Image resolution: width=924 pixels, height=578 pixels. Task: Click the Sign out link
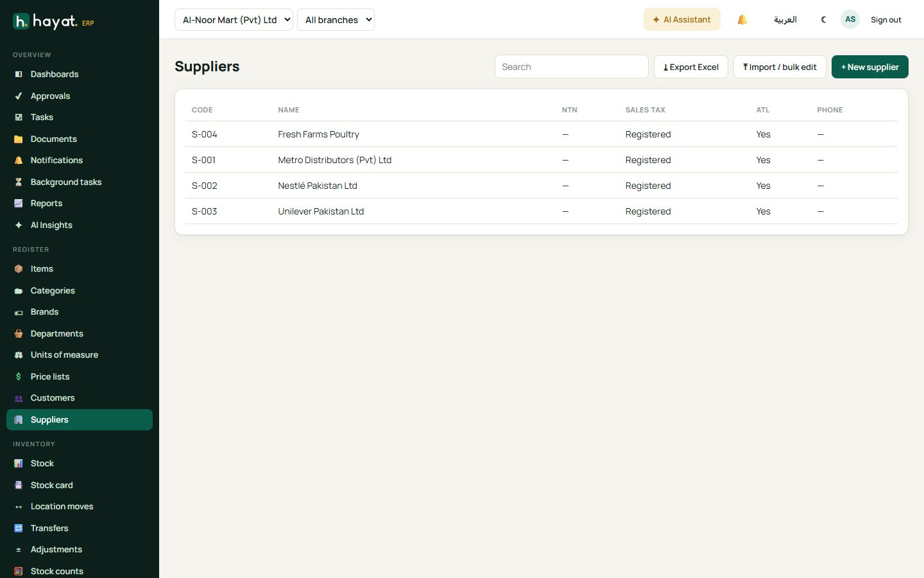(886, 20)
